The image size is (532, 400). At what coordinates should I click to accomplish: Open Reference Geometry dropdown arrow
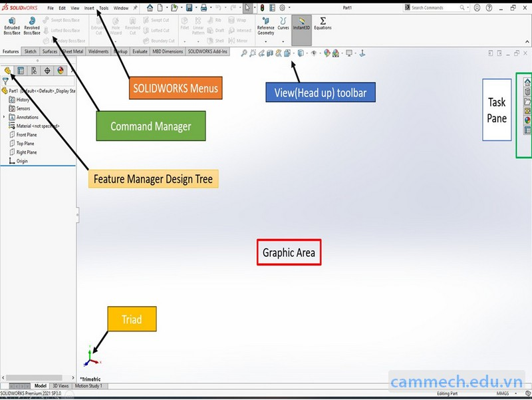[x=265, y=42]
